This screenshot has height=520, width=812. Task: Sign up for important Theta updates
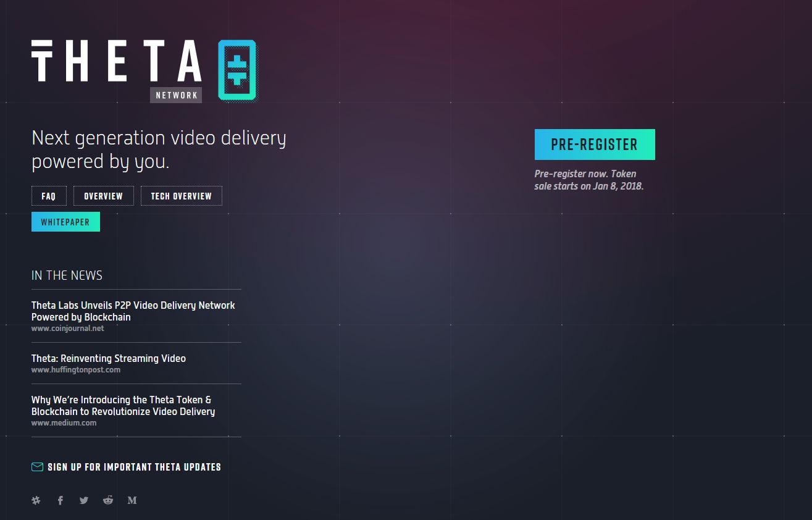pyautogui.click(x=134, y=467)
